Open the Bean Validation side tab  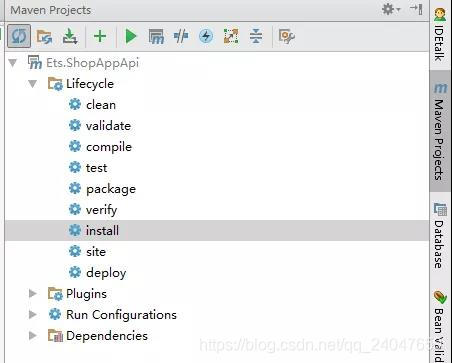(440, 326)
